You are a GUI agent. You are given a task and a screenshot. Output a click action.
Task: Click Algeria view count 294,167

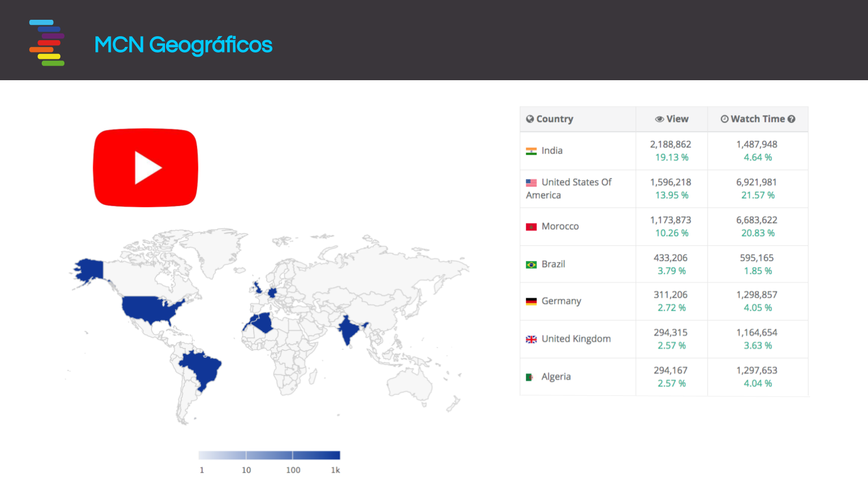pyautogui.click(x=671, y=371)
